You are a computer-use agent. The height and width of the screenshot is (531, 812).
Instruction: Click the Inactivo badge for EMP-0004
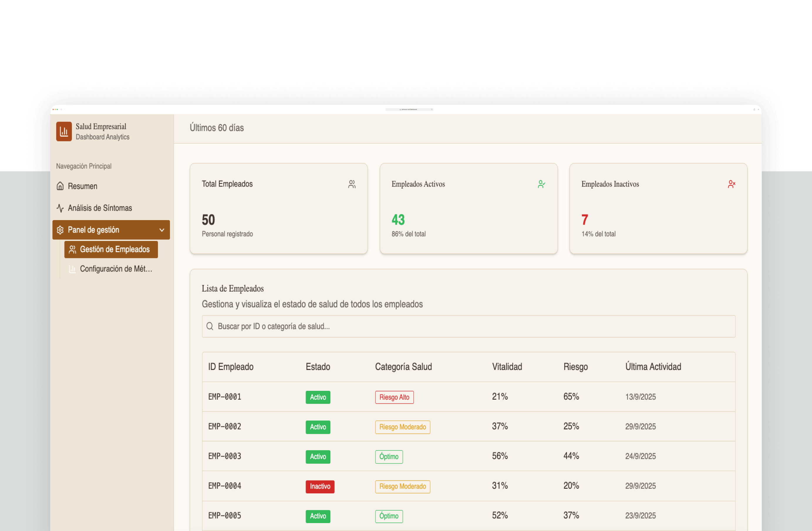(320, 486)
